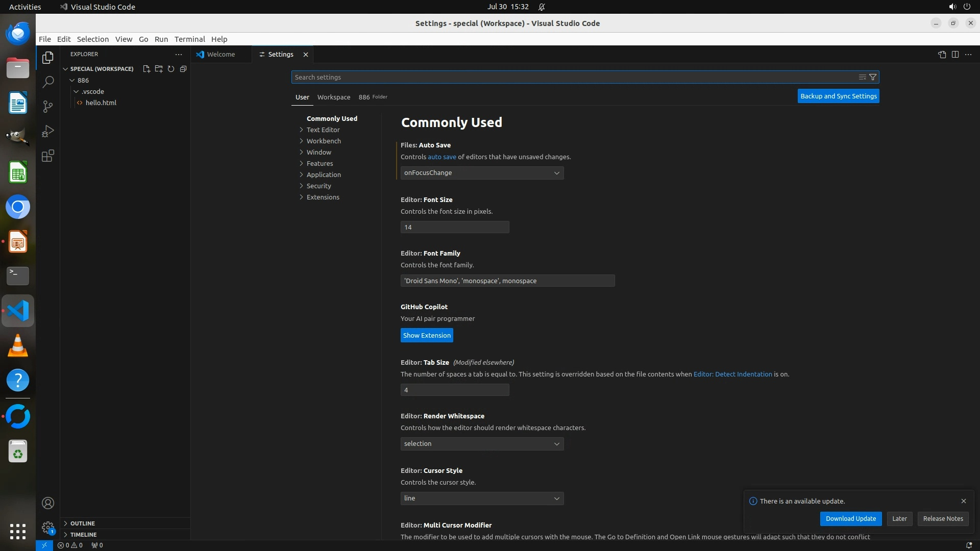
Task: Open the Auto Save dropdown
Action: coord(482,173)
